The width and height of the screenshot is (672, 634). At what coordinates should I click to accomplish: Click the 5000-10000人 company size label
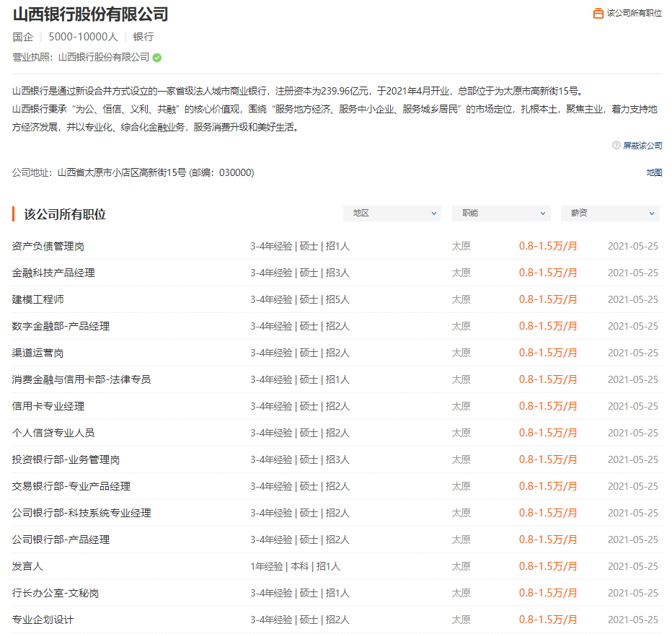83,38
